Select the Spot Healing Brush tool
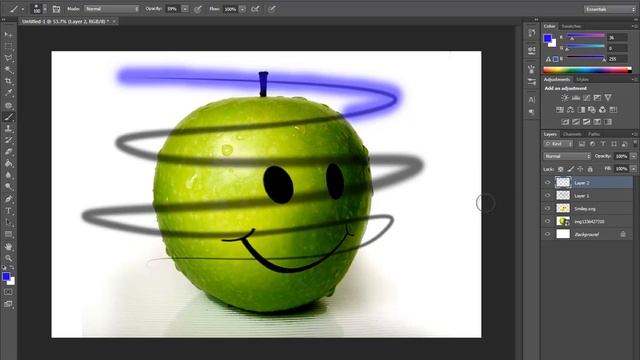The image size is (640, 360). [8, 105]
